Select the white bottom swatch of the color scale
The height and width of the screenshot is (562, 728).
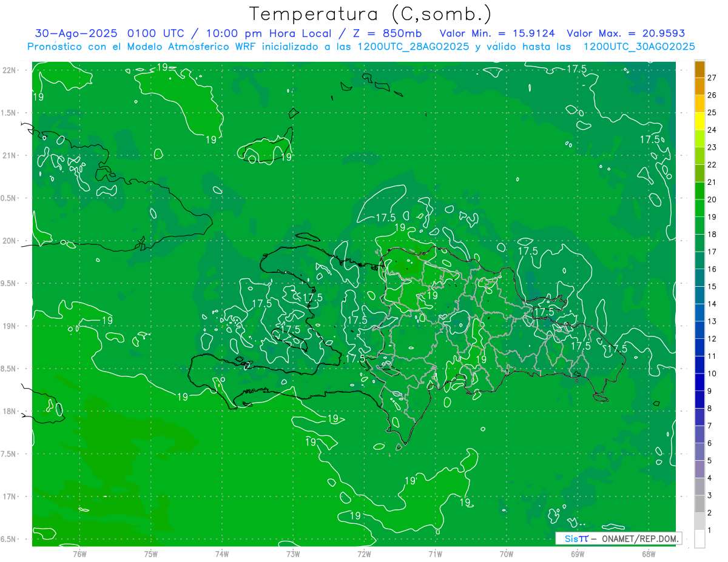coord(699,539)
